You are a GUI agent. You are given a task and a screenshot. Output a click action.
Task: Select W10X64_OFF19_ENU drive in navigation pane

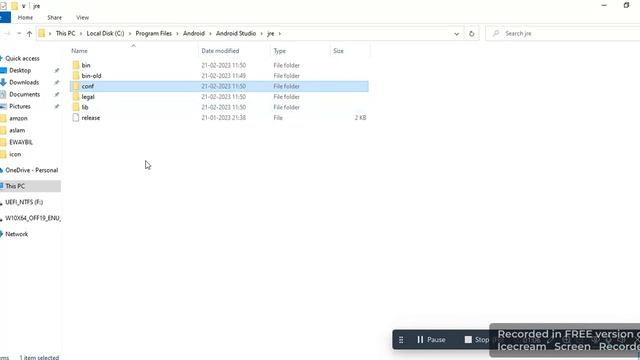tap(33, 218)
